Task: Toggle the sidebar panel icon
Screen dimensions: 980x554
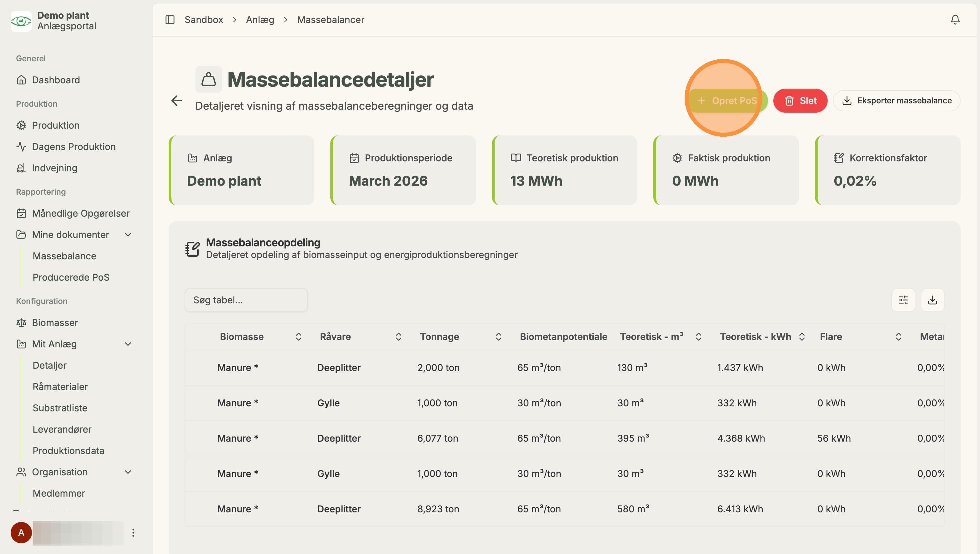Action: coord(170,19)
